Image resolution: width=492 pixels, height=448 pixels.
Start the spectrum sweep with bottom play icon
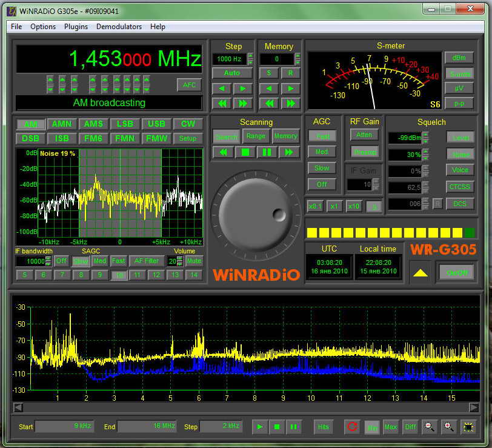260,427
